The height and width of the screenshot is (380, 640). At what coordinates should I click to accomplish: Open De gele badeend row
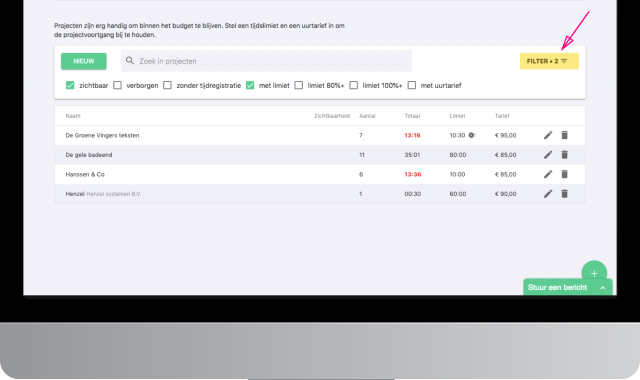tap(320, 155)
